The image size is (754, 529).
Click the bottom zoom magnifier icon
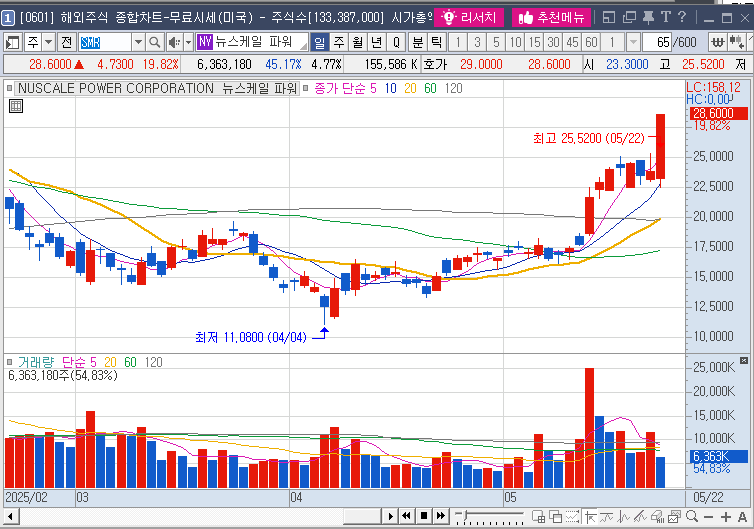[x=692, y=516]
